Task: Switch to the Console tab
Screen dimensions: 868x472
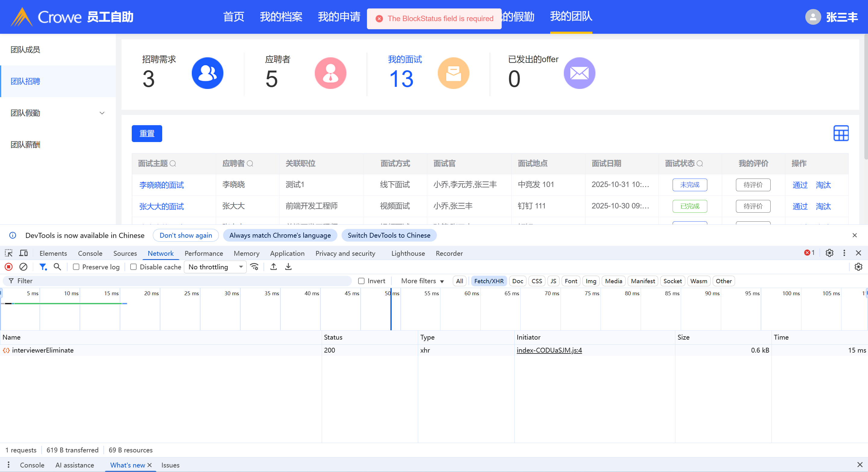Action: click(x=90, y=253)
